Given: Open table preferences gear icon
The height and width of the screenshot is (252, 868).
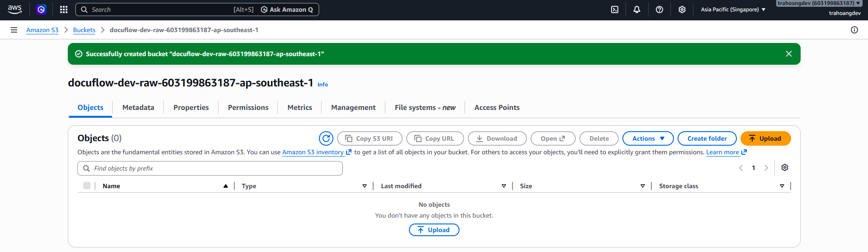Looking at the screenshot, I should coord(785,167).
